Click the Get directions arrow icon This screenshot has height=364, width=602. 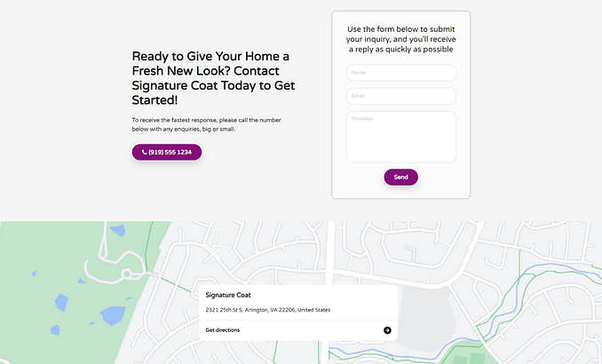click(x=387, y=330)
